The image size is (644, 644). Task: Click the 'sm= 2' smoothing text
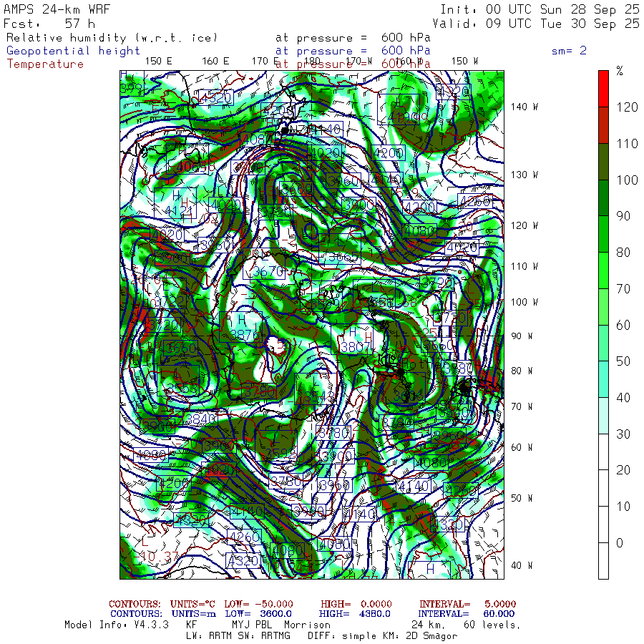point(570,51)
